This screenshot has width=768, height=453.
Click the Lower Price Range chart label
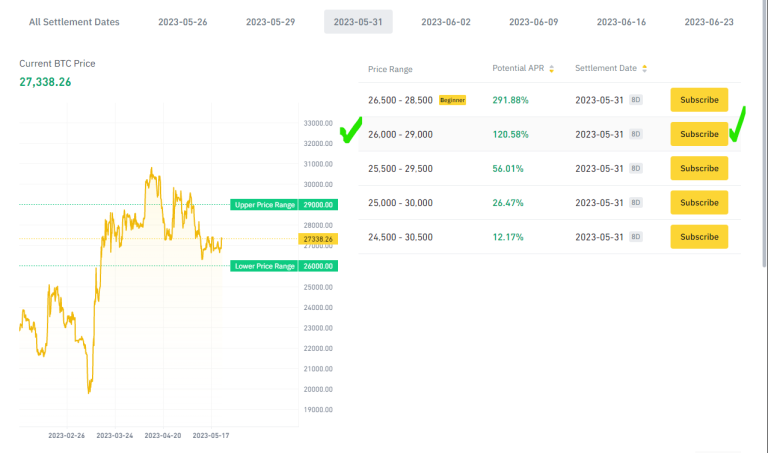point(264,266)
